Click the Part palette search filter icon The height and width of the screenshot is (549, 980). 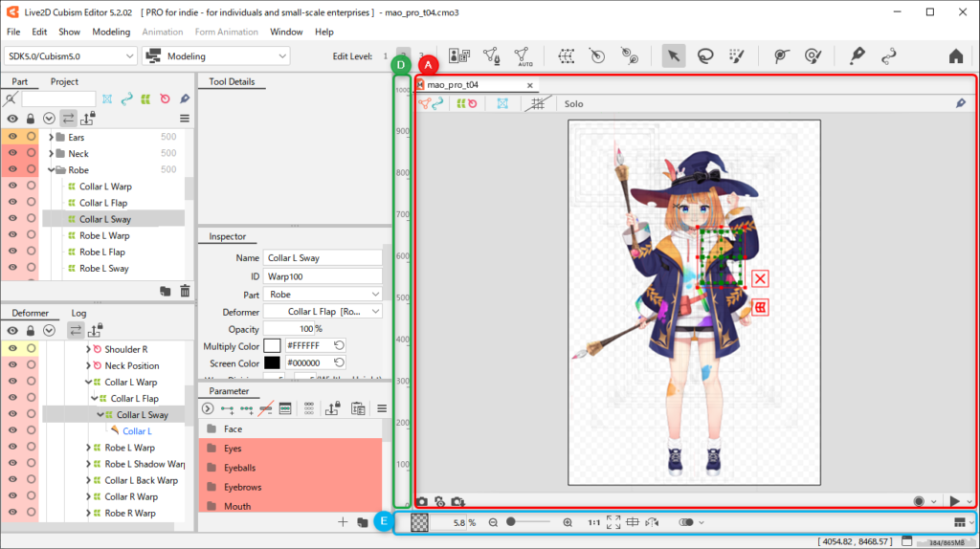[11, 99]
